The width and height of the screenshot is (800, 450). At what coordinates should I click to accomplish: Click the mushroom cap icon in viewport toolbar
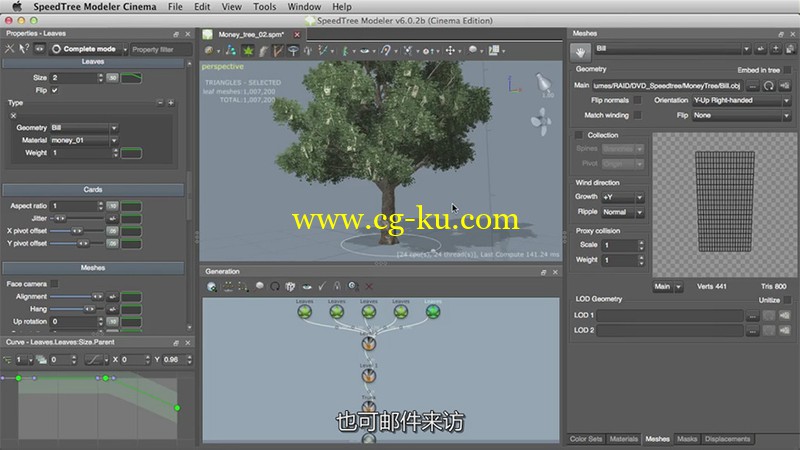pyautogui.click(x=293, y=51)
